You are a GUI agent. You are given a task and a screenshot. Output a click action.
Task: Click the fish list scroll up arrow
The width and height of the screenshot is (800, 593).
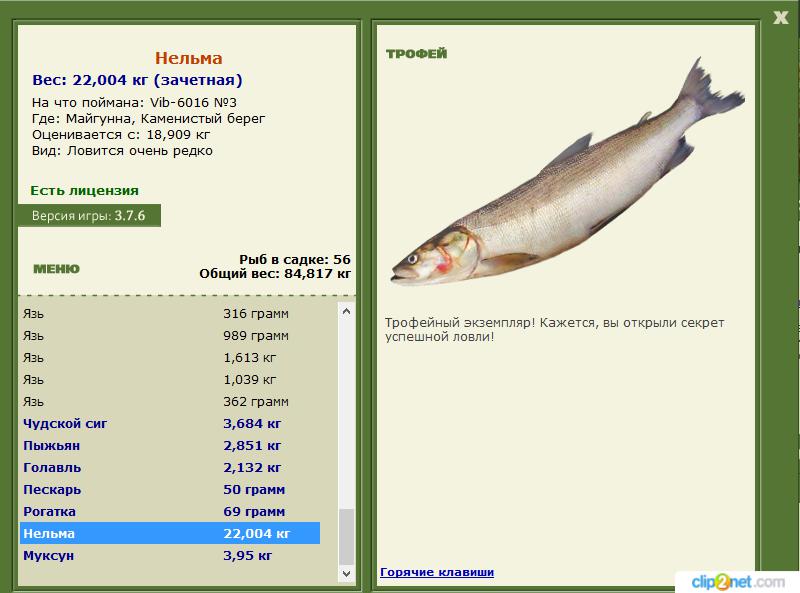click(x=346, y=311)
